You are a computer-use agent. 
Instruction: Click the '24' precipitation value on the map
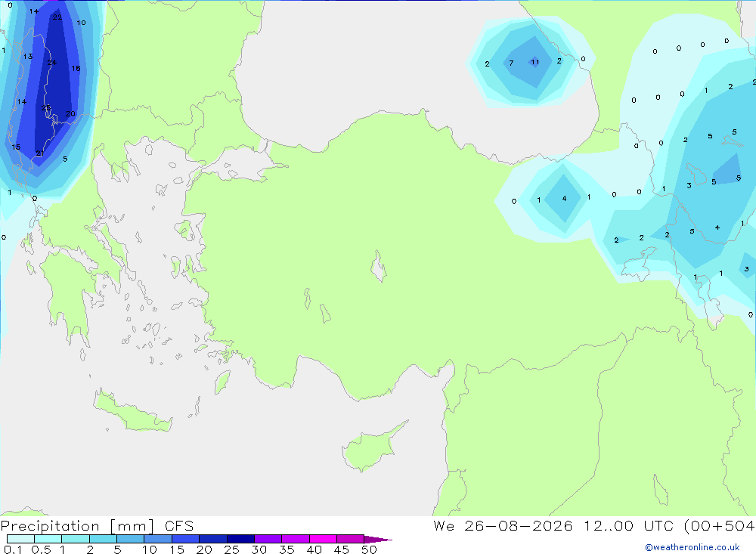(x=52, y=62)
